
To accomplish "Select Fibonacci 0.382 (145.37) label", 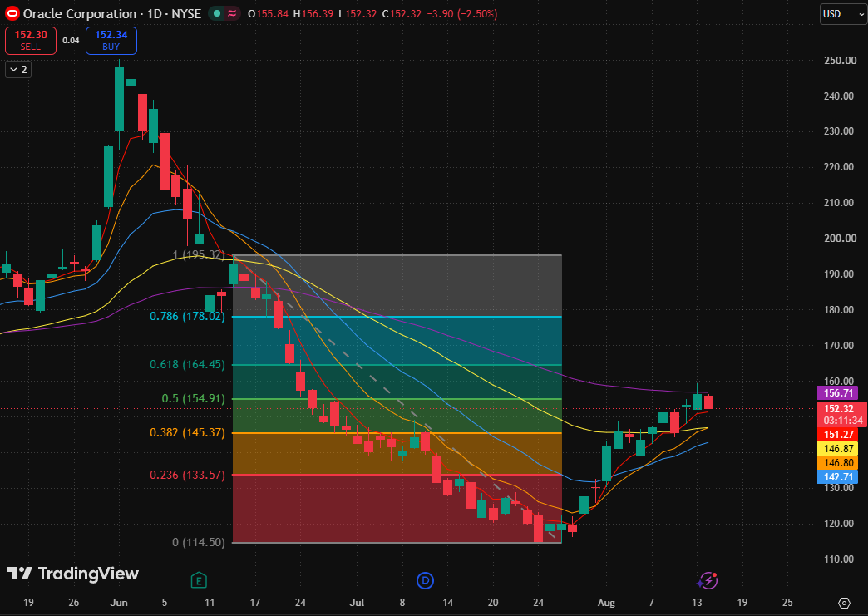I will pyautogui.click(x=188, y=433).
